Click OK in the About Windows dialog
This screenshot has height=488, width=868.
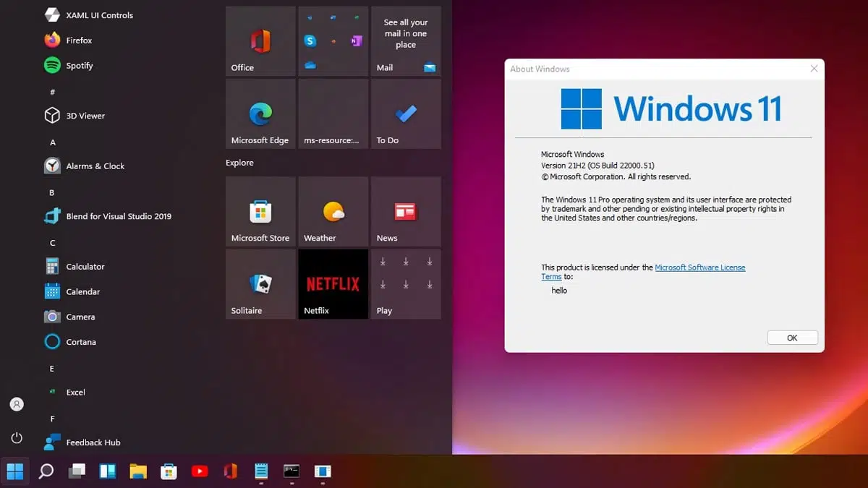pos(792,337)
